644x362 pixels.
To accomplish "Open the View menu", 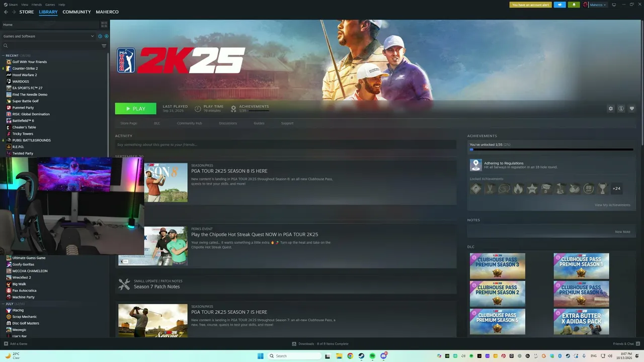I will 25,5.
